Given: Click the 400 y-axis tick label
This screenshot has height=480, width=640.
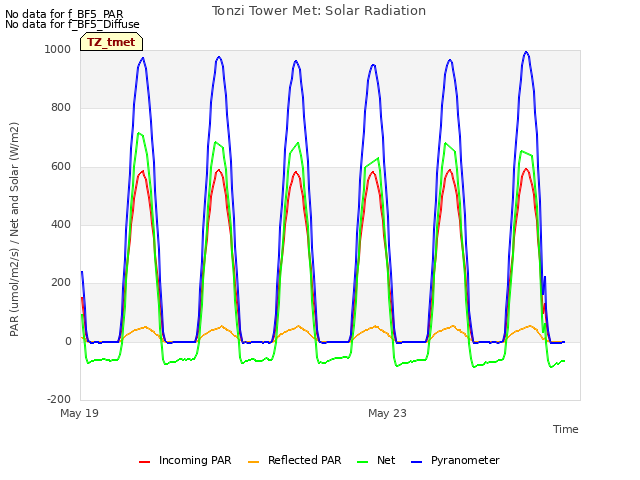Looking at the screenshot, I should pos(61,224).
